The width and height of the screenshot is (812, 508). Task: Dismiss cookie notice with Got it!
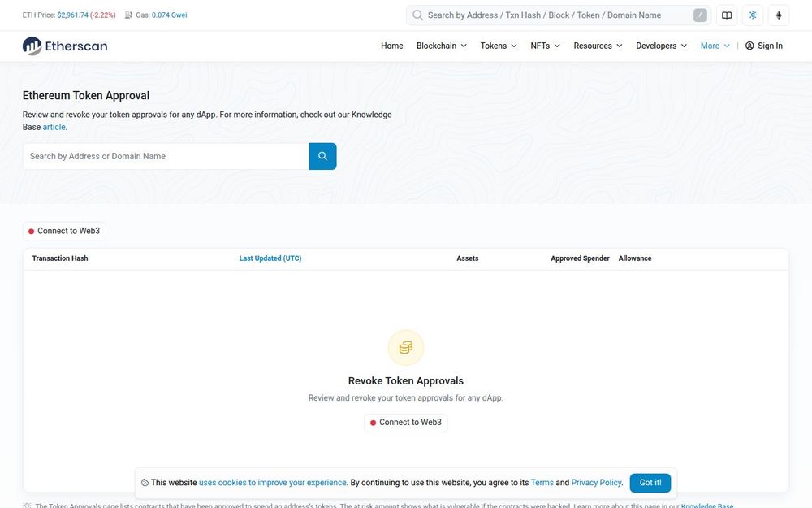coord(650,483)
